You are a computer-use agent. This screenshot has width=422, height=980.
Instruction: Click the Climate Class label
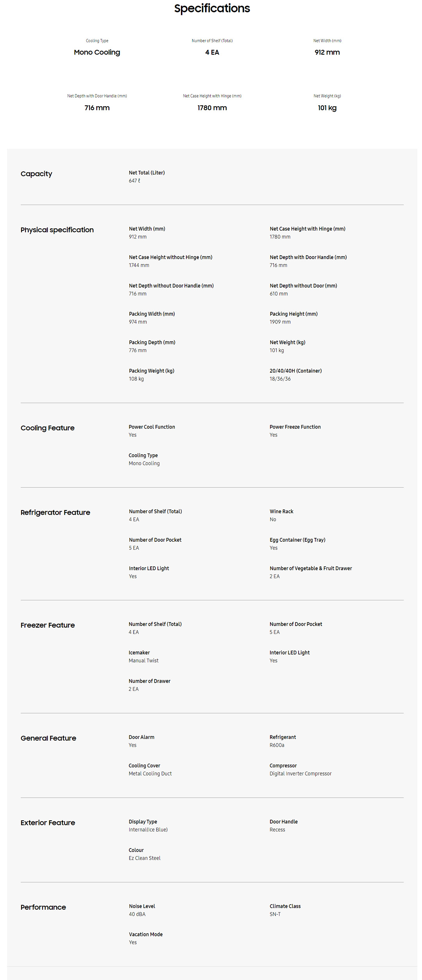pyautogui.click(x=285, y=906)
